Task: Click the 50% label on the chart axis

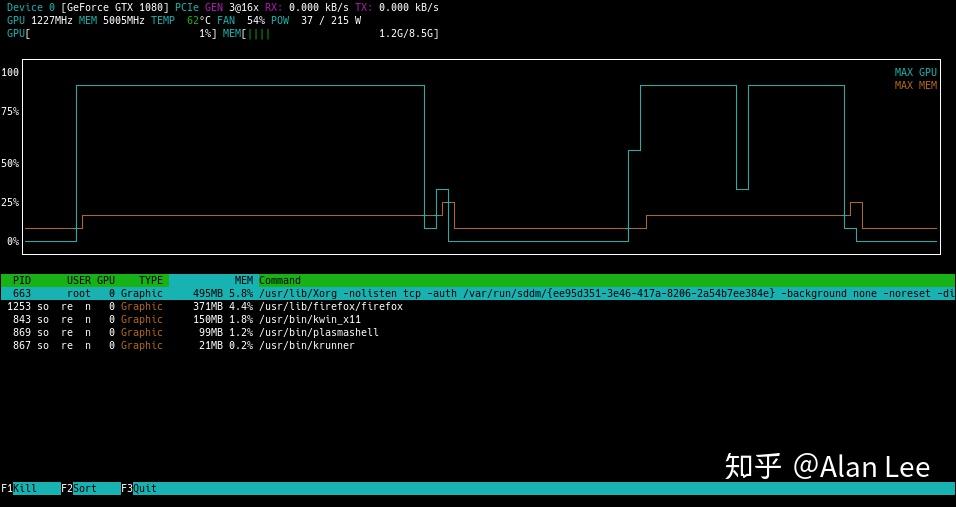Action: [x=10, y=163]
